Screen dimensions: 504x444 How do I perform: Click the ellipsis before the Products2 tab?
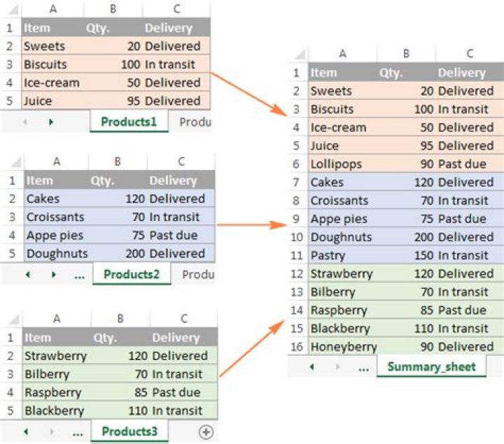[x=78, y=275]
